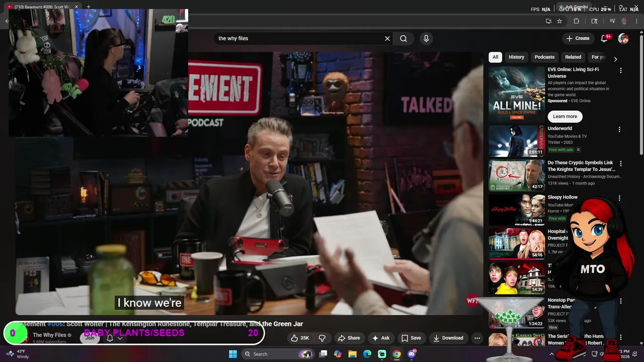
Task: Share the video with the Share button
Action: click(x=349, y=338)
